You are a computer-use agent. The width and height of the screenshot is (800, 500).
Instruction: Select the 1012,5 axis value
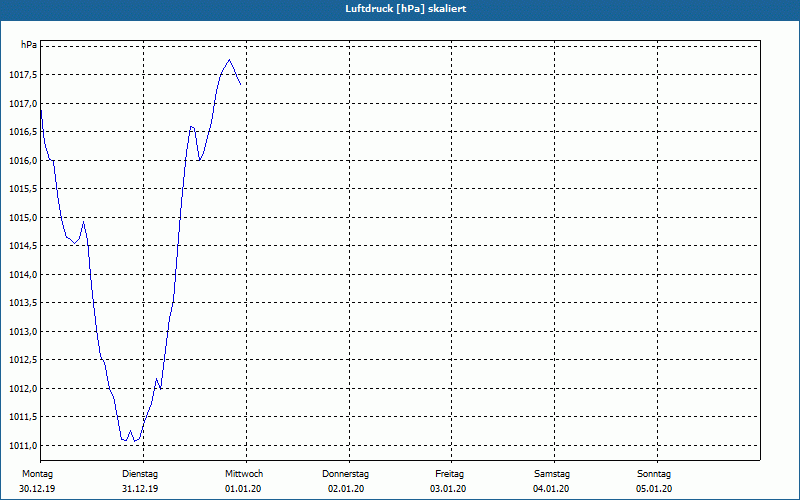pyautogui.click(x=23, y=360)
